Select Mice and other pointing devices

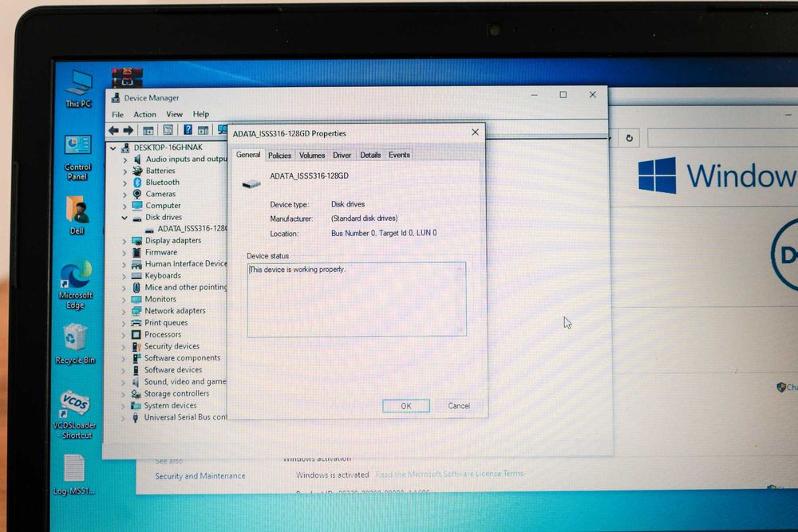(x=186, y=287)
